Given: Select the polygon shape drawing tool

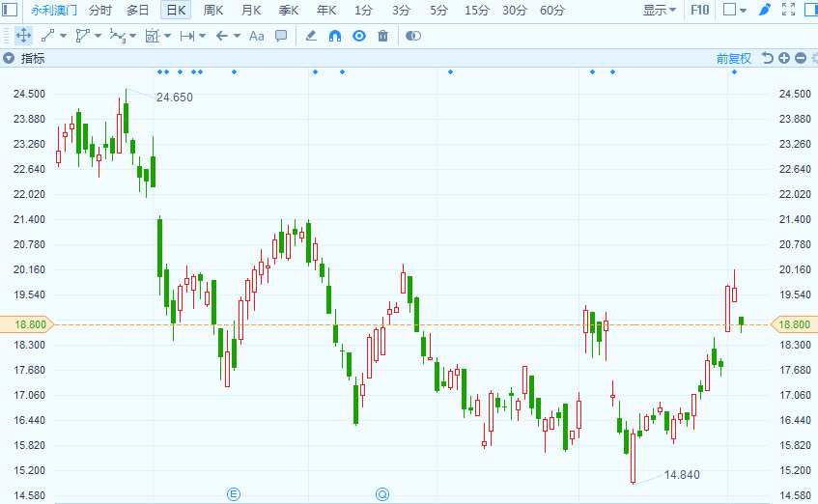Looking at the screenshot, I should (x=82, y=36).
